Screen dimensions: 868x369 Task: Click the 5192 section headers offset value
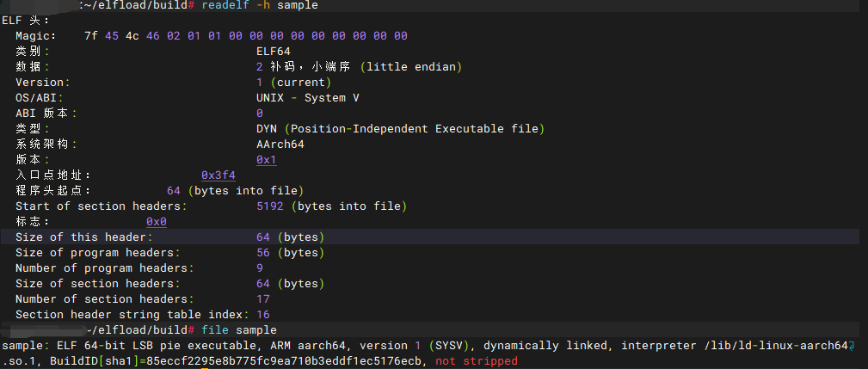point(269,206)
